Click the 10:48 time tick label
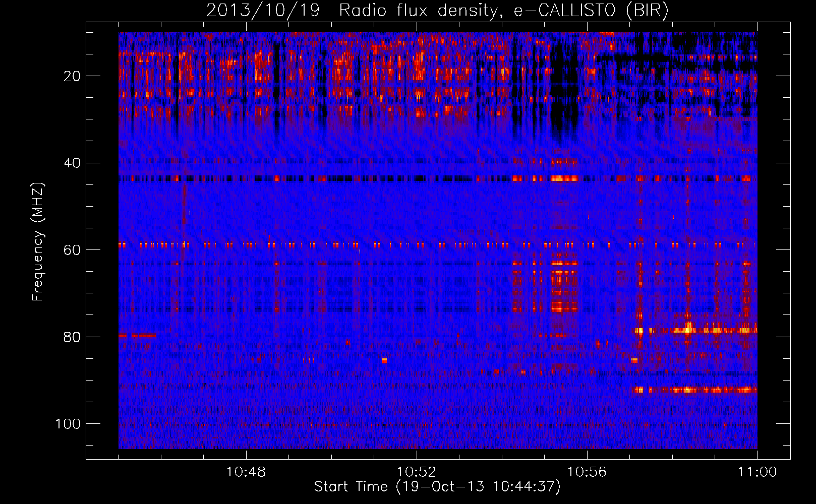816x504 pixels. coord(246,472)
